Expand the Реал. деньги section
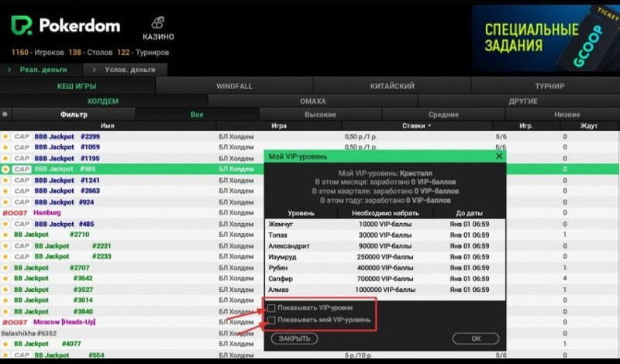The image size is (620, 364). 39,70
